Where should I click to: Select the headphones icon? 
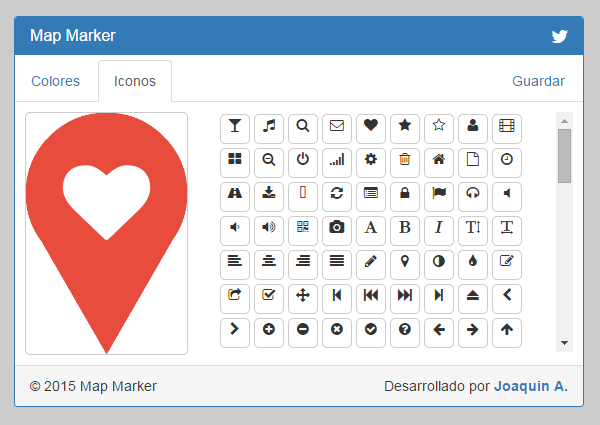473,197
